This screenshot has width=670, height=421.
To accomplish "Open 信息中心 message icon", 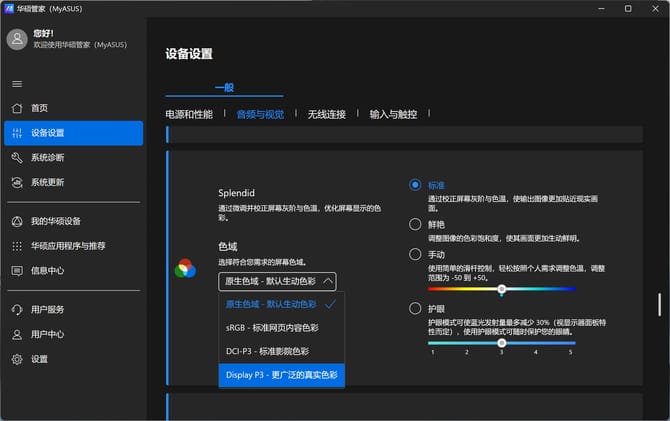I will point(17,270).
